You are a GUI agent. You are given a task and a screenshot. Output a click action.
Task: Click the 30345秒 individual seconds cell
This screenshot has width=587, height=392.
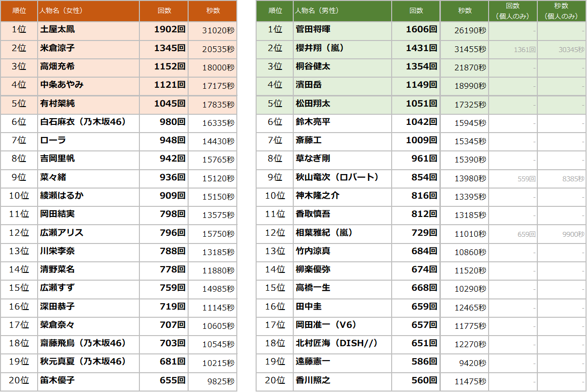(561, 49)
